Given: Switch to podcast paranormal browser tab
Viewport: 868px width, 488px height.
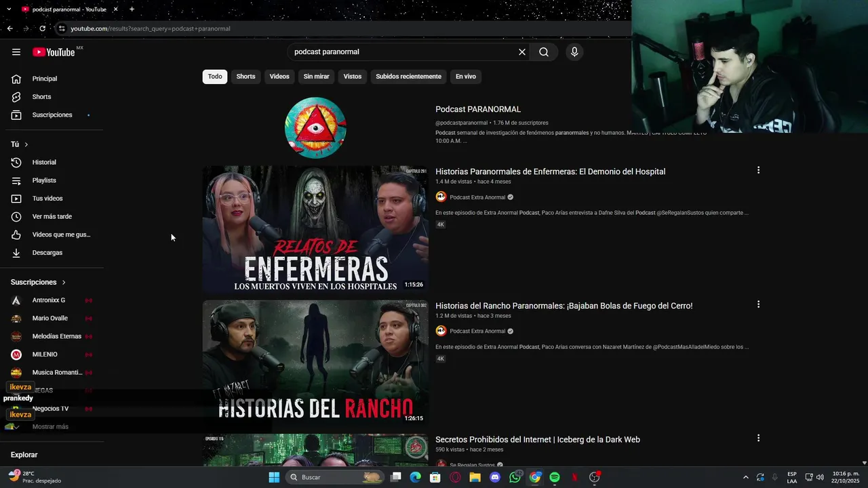Looking at the screenshot, I should [68, 9].
